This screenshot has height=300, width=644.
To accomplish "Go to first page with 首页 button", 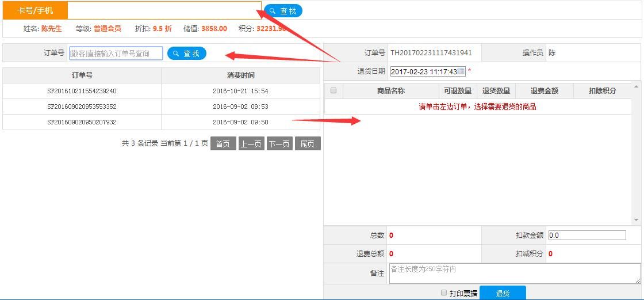I will (223, 143).
